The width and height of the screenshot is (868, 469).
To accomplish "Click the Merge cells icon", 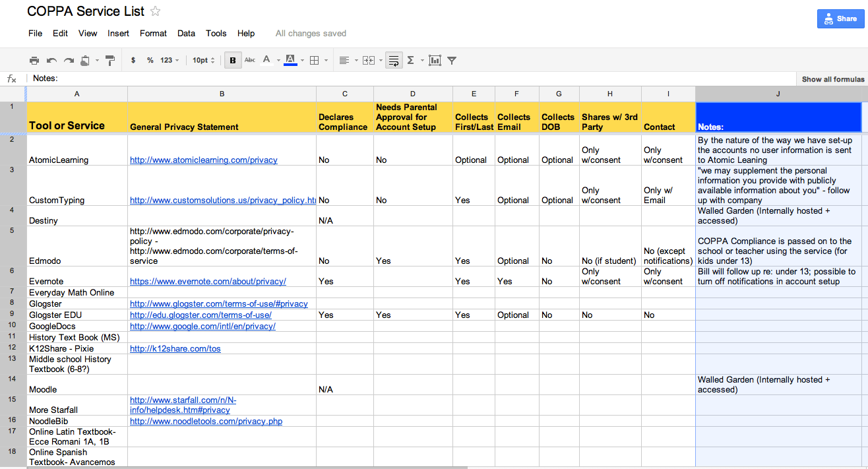I will click(x=369, y=60).
